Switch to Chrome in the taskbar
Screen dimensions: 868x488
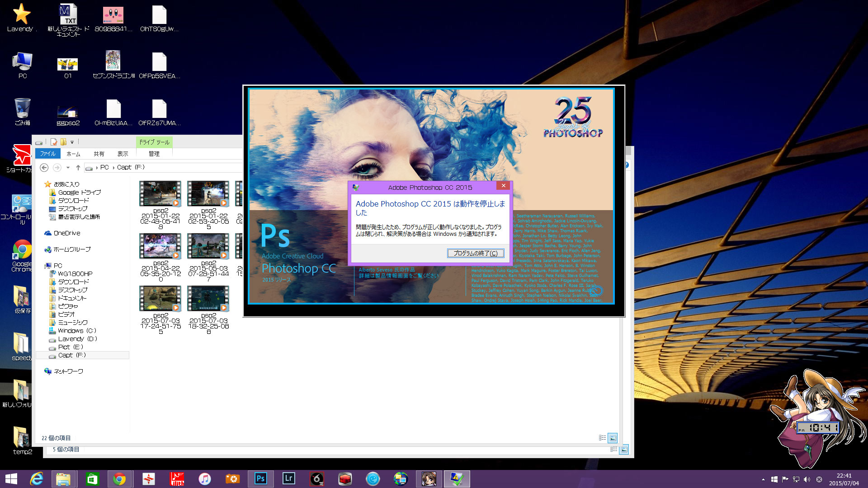pyautogui.click(x=120, y=479)
